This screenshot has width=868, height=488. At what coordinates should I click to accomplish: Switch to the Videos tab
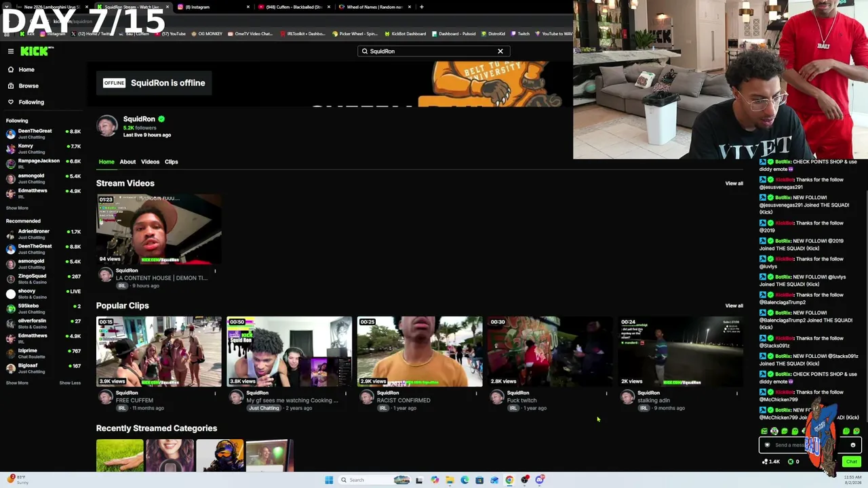[150, 162]
